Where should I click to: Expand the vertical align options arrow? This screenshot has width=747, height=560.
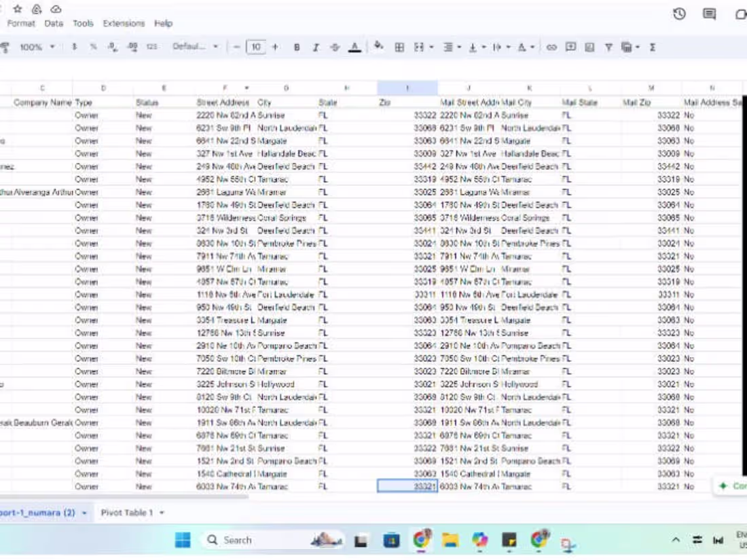tap(484, 47)
